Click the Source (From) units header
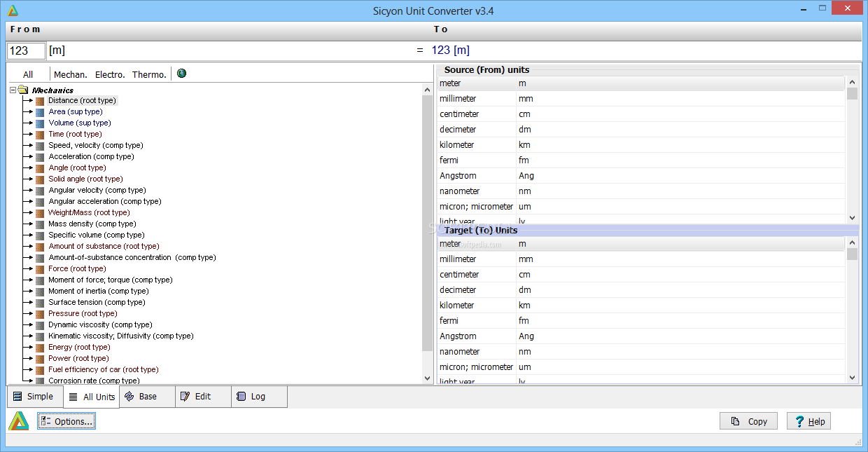The width and height of the screenshot is (868, 452). (486, 70)
